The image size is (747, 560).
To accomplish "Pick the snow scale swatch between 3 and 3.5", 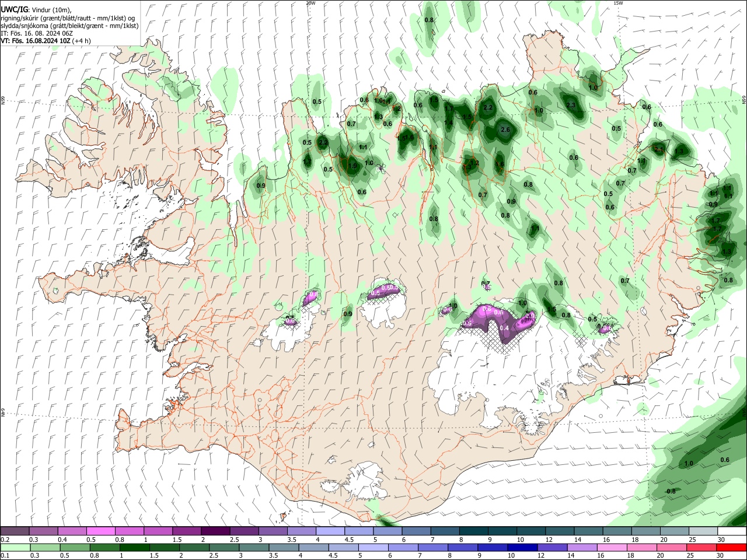I will (273, 531).
